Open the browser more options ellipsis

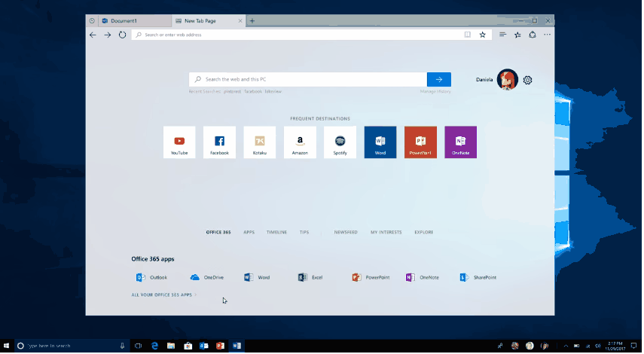click(547, 35)
